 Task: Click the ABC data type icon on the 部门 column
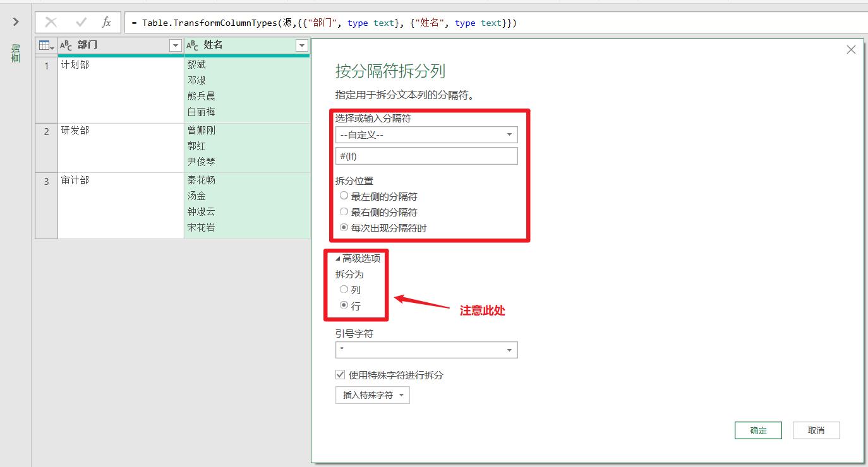[x=66, y=45]
